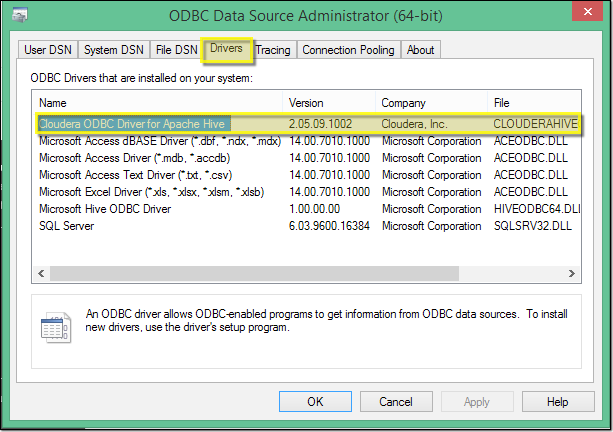Click version 1.00.00.00 cell
The image size is (613, 432).
point(314,209)
